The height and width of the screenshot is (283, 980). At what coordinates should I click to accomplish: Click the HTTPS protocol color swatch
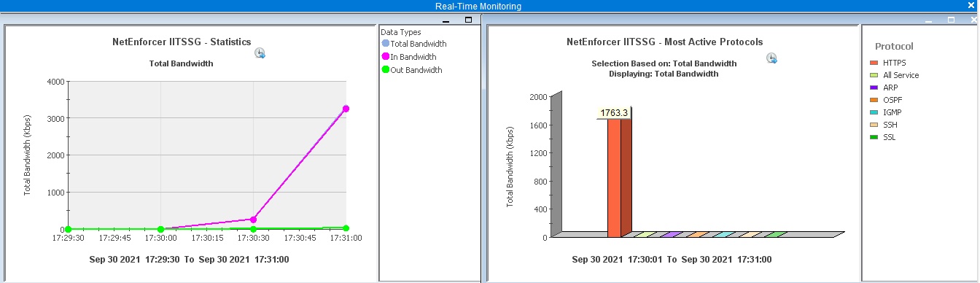[874, 63]
